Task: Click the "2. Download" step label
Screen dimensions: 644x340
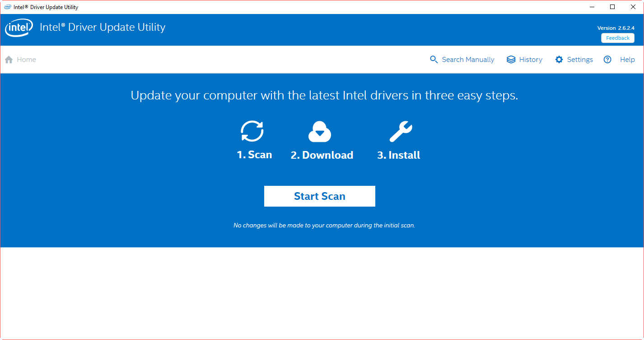Action: tap(322, 155)
